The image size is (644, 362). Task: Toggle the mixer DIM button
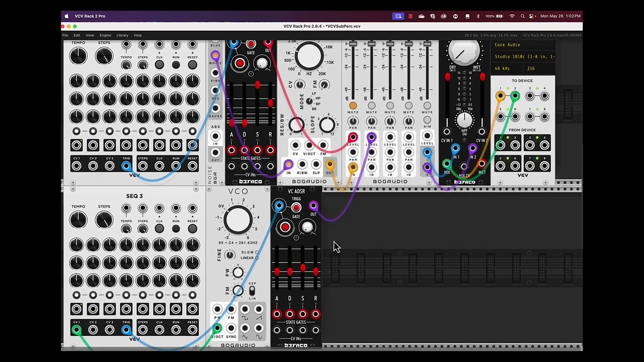pyautogui.click(x=427, y=120)
